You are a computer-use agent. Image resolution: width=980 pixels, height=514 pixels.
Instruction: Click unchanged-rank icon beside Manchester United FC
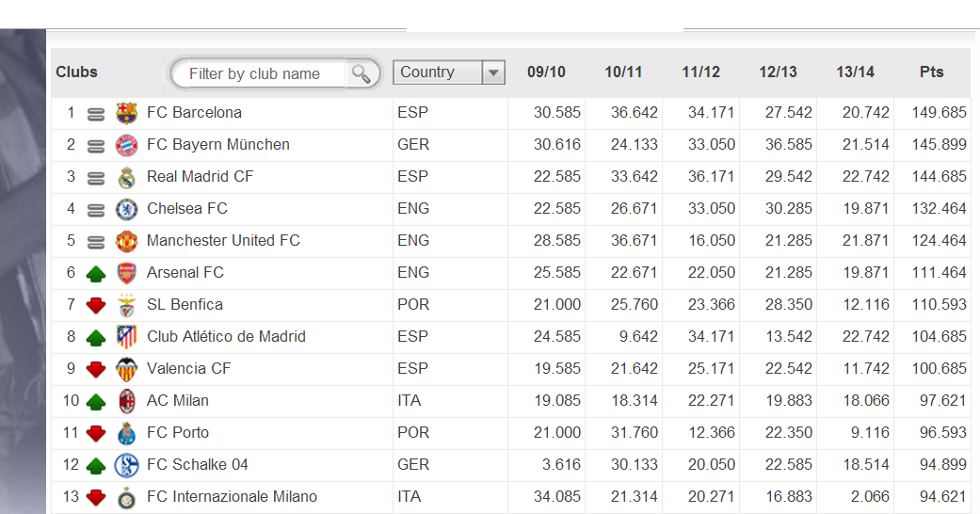pyautogui.click(x=96, y=242)
